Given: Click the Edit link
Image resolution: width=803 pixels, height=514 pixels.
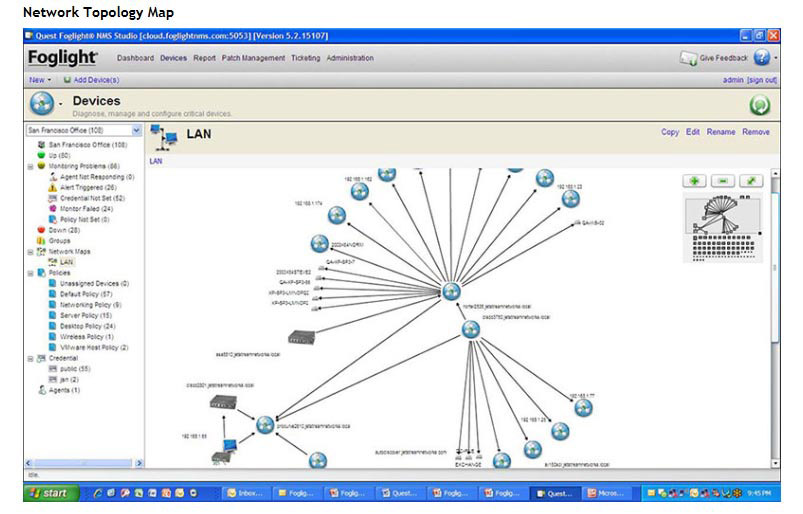Looking at the screenshot, I should [693, 132].
